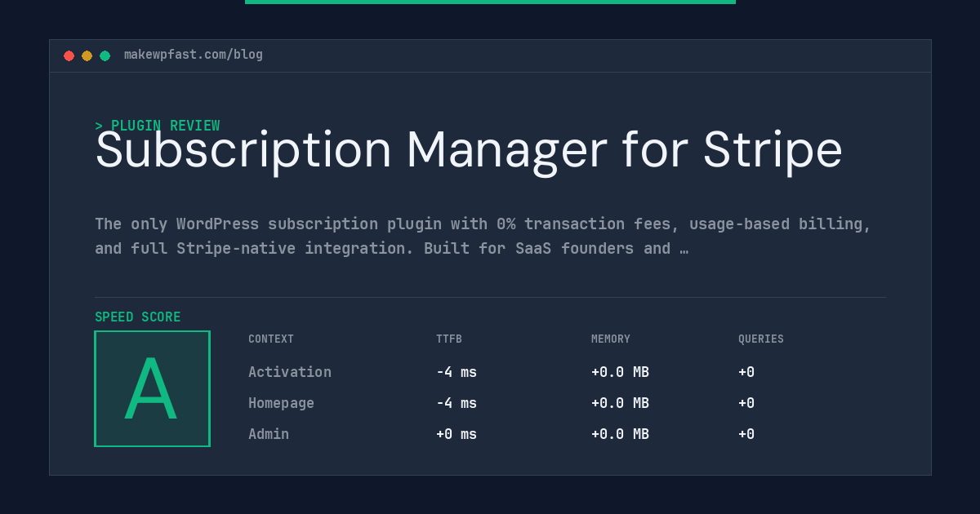The height and width of the screenshot is (514, 980).
Task: Click the makewpfast.com/blog address text
Action: coord(194,55)
